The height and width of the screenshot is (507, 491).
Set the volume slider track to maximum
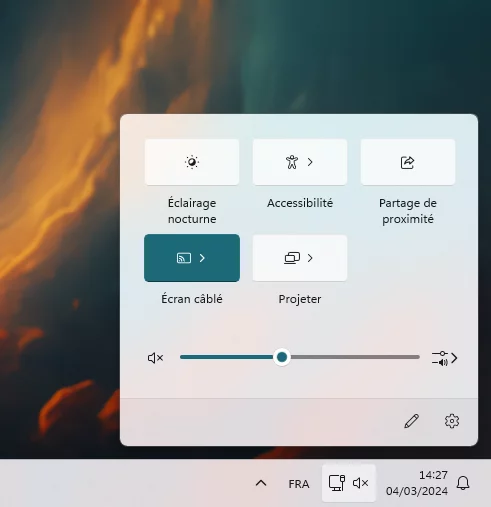click(x=418, y=357)
